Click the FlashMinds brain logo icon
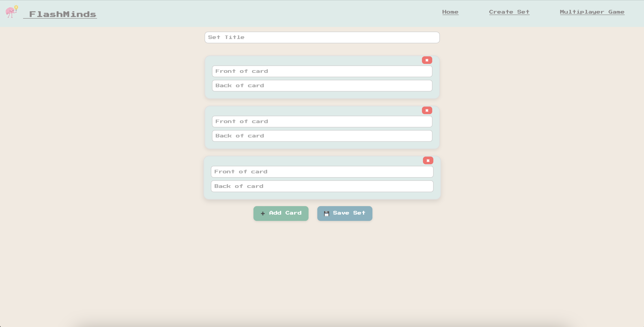This screenshot has height=327, width=644. point(11,12)
